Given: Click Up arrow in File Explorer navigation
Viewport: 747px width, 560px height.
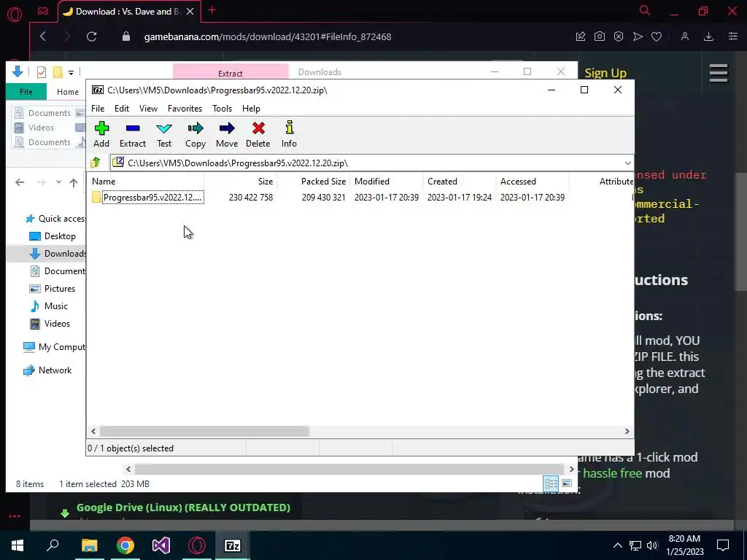Looking at the screenshot, I should [74, 182].
